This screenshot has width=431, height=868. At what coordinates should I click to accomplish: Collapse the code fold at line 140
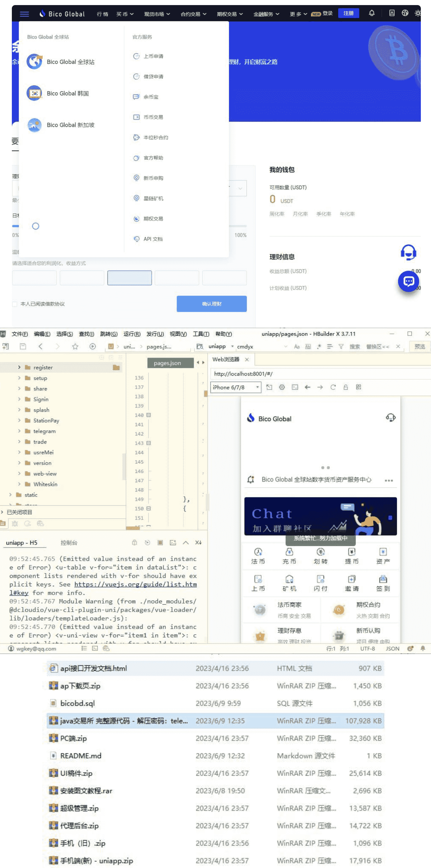[x=149, y=415]
